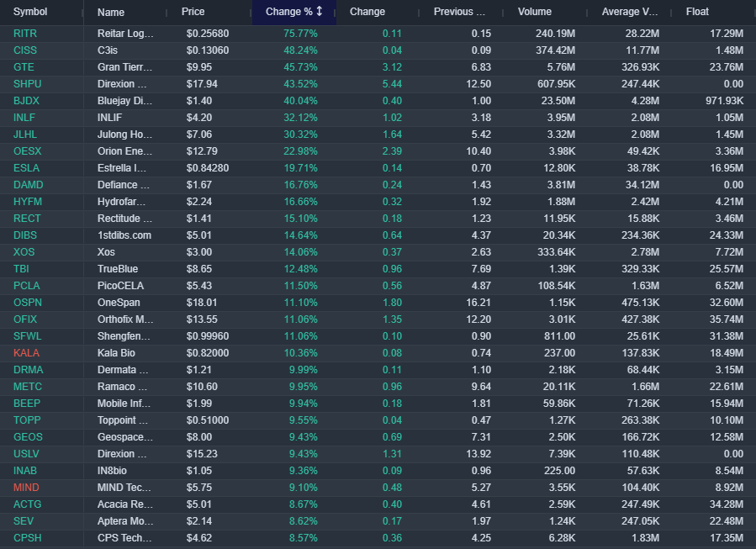Click the '3.12' change value
The image size is (756, 549).
tap(392, 67)
